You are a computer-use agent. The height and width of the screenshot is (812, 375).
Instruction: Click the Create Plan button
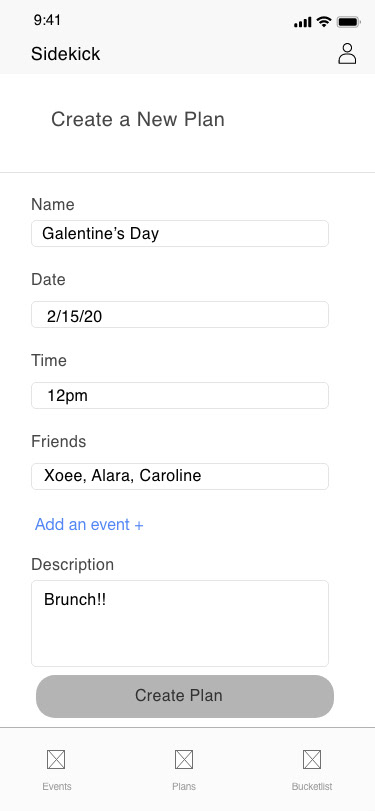tap(185, 696)
